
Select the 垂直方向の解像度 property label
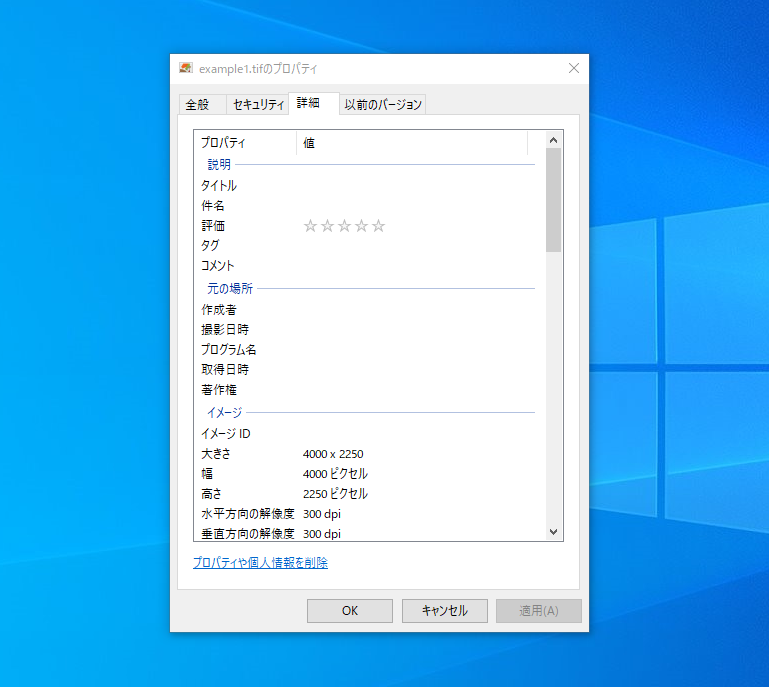pos(248,534)
